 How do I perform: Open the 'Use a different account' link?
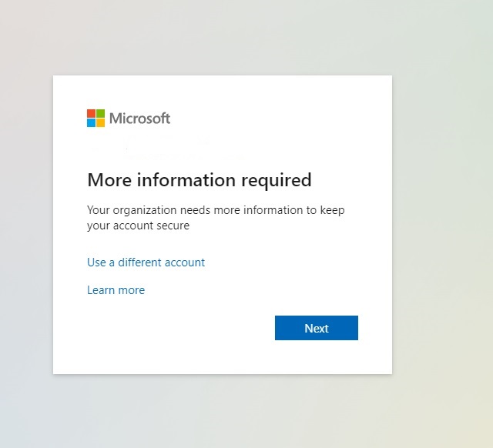tap(146, 262)
